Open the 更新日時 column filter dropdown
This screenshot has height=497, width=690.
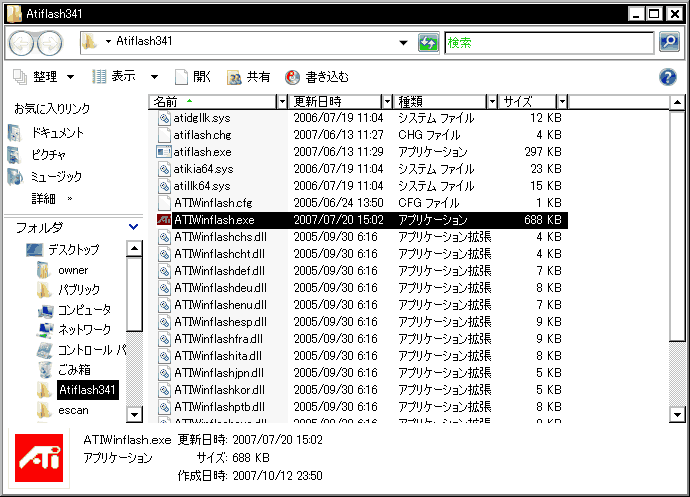pyautogui.click(x=387, y=102)
